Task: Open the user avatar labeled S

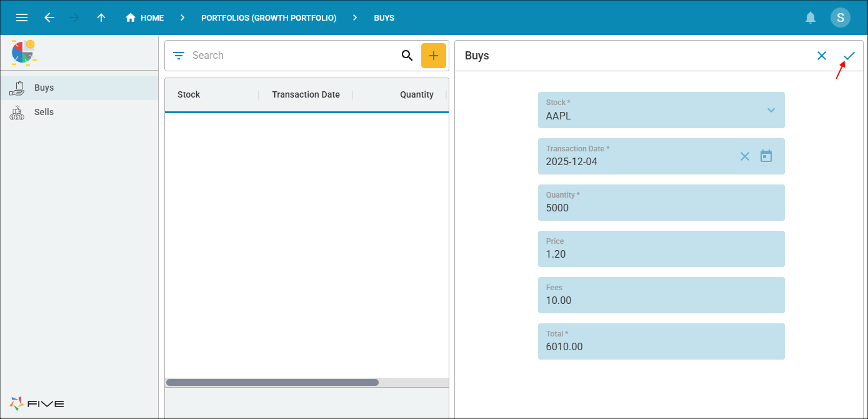Action: (x=841, y=18)
